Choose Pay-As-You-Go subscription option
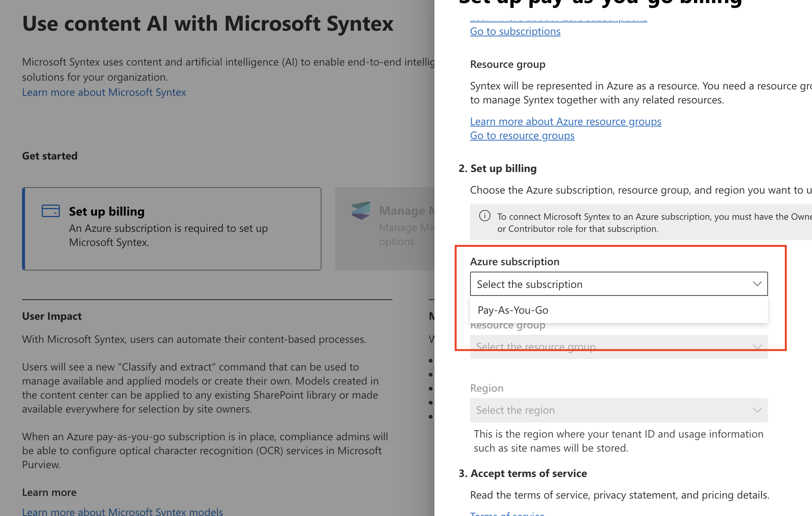Image resolution: width=812 pixels, height=516 pixels. pyautogui.click(x=619, y=310)
